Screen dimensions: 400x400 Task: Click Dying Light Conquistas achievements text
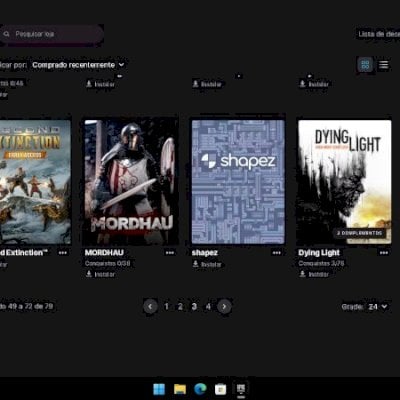click(321, 263)
